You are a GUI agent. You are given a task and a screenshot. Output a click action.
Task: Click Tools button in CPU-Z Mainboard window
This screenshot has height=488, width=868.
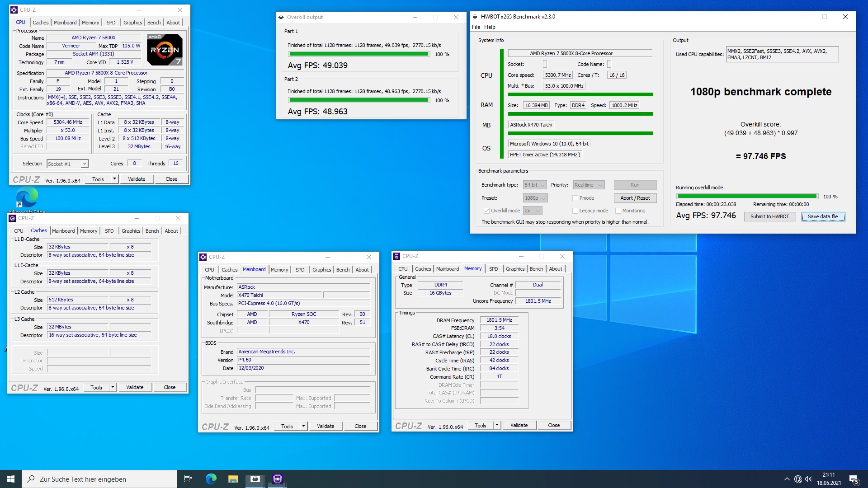[x=287, y=426]
